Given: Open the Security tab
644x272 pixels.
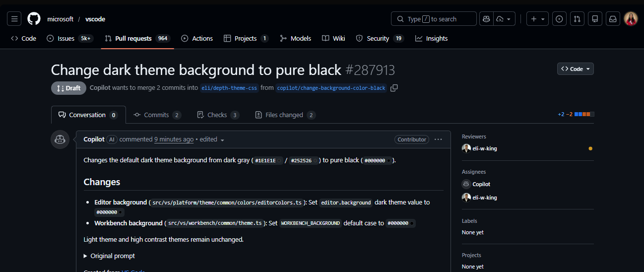Looking at the screenshot, I should point(380,38).
